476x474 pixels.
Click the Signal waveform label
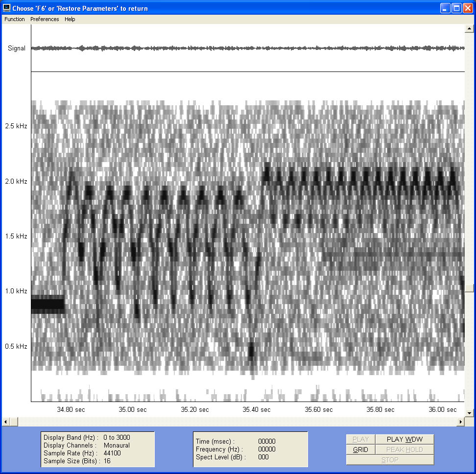point(17,48)
